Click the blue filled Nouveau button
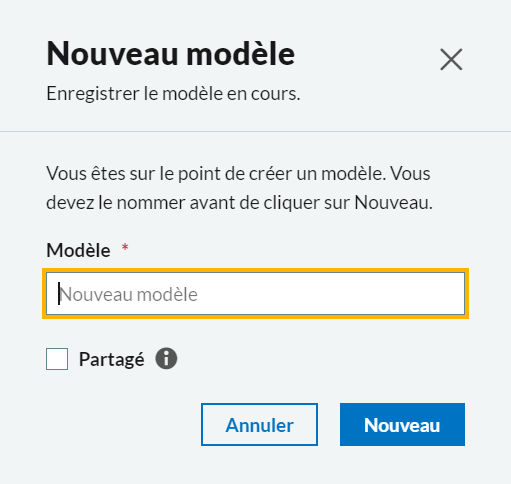 tap(402, 425)
